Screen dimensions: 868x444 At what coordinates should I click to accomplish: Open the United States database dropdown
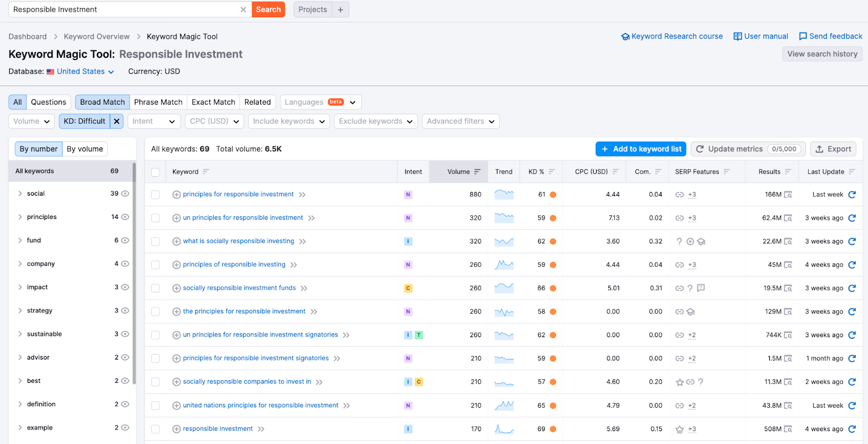click(x=85, y=72)
